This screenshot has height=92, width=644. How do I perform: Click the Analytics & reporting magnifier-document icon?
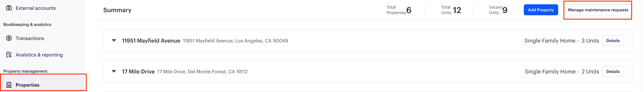(x=9, y=55)
